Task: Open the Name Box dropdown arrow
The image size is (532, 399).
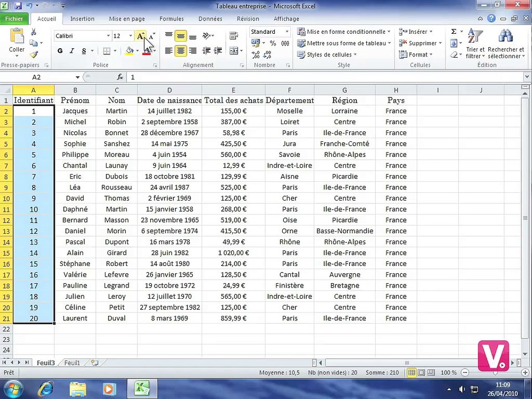Action: 78,78
